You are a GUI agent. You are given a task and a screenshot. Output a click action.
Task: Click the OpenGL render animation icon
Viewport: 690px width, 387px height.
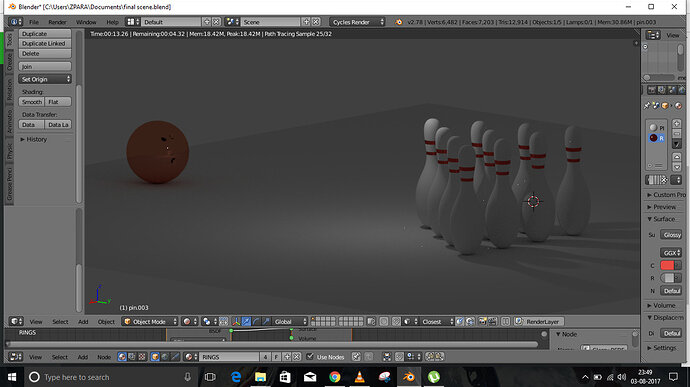(492, 321)
